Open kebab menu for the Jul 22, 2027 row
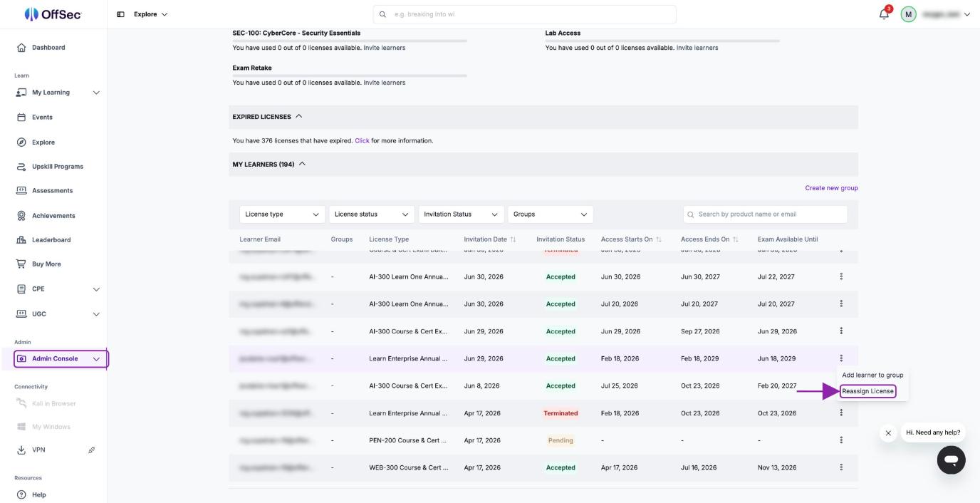 pos(841,276)
